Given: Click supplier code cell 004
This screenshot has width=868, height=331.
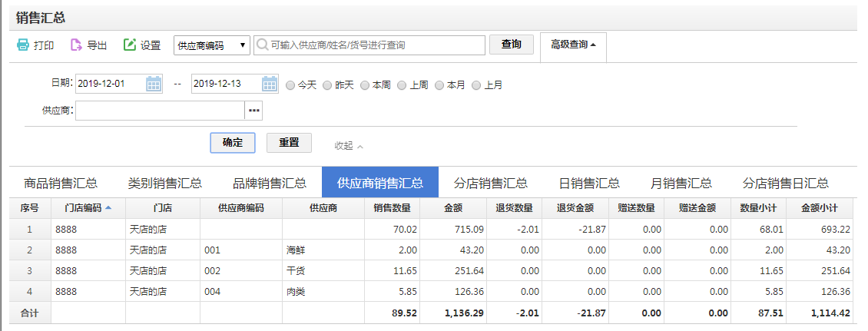Looking at the screenshot, I should [240, 292].
